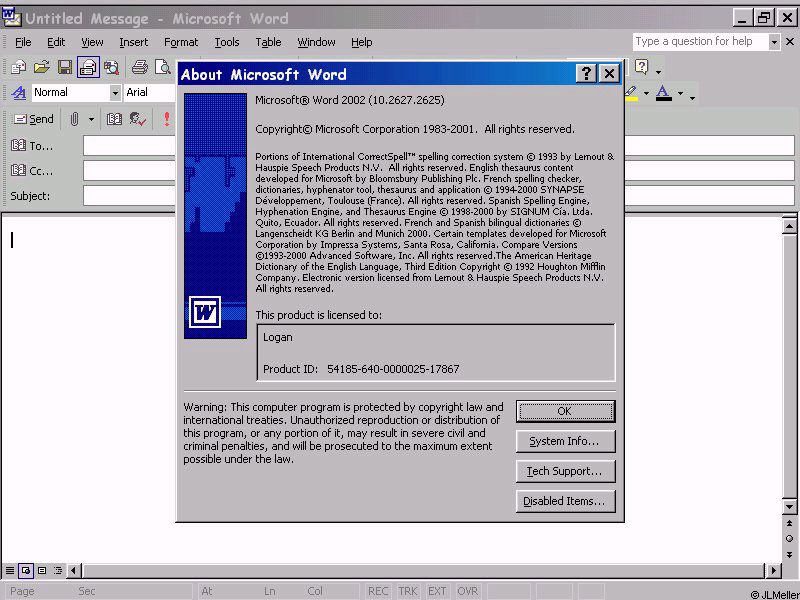Attach a file with the paperclip icon
The image size is (800, 600).
pyautogui.click(x=74, y=119)
